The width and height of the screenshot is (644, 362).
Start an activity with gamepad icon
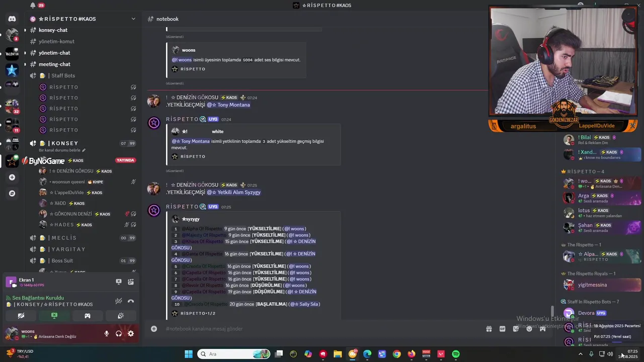[x=88, y=316]
